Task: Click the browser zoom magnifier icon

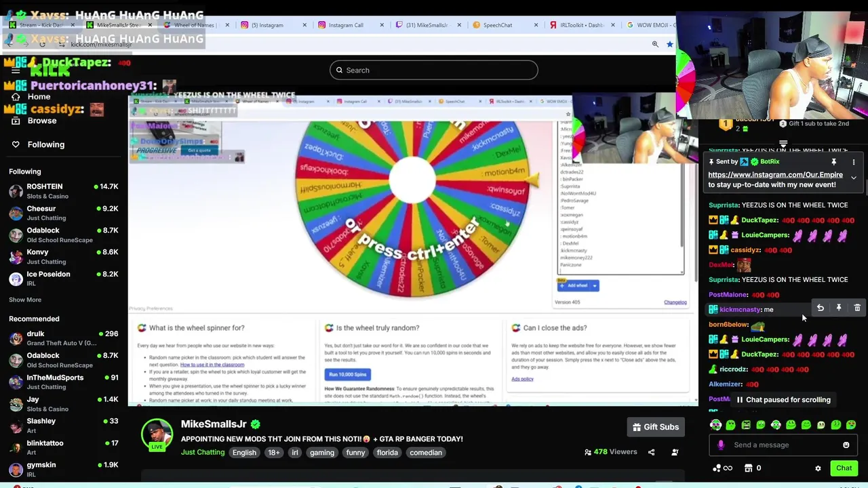Action: pos(655,44)
